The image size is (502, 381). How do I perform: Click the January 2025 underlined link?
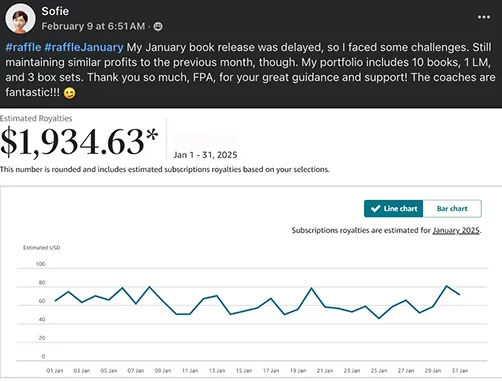[456, 230]
